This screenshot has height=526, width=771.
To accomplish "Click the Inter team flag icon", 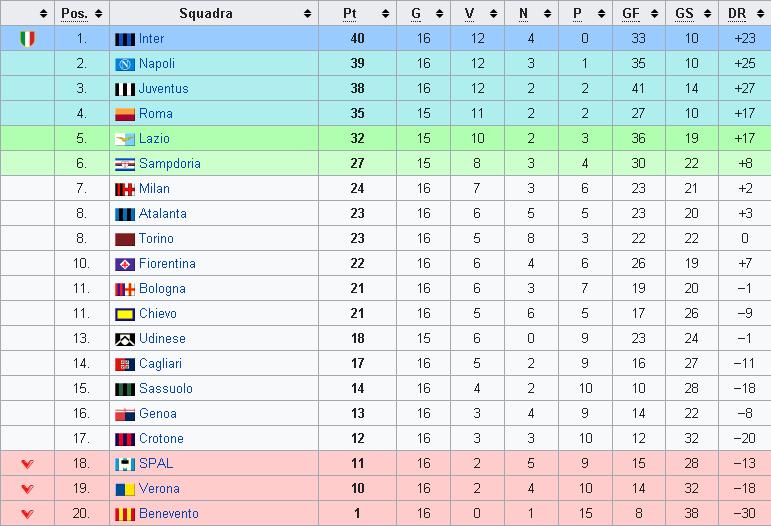I will point(124,39).
